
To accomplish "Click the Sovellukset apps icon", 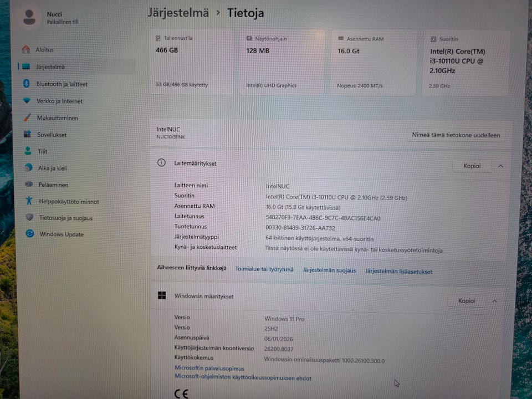I will tap(28, 134).
